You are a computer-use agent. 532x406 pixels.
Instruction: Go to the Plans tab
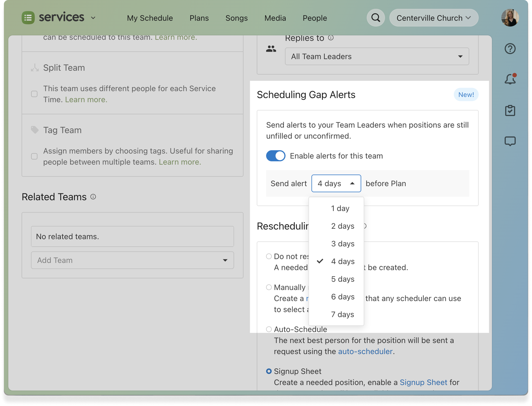pyautogui.click(x=199, y=18)
